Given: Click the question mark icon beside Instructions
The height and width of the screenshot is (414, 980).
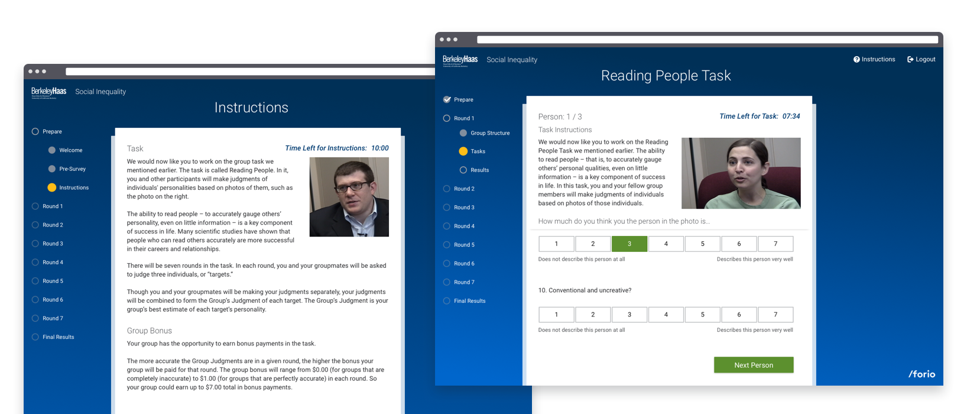Looking at the screenshot, I should [x=856, y=60].
